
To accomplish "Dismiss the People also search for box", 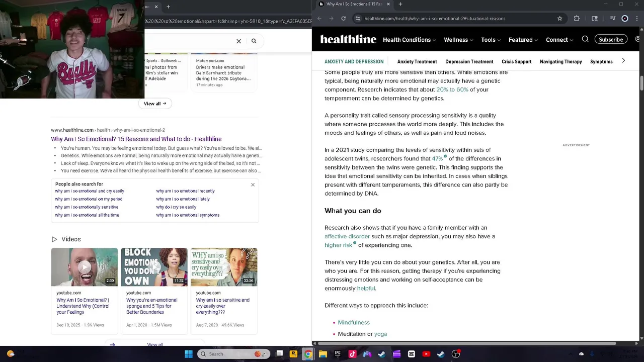I will coord(253,185).
